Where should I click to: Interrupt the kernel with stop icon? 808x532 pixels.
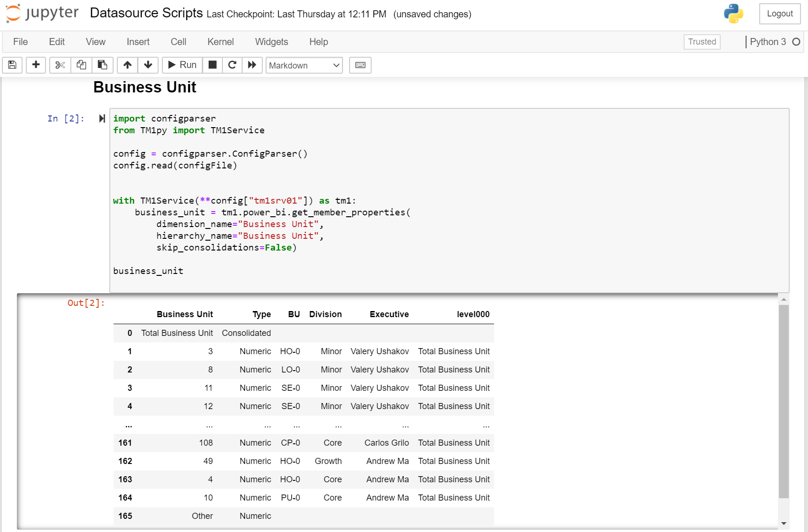[x=213, y=65]
